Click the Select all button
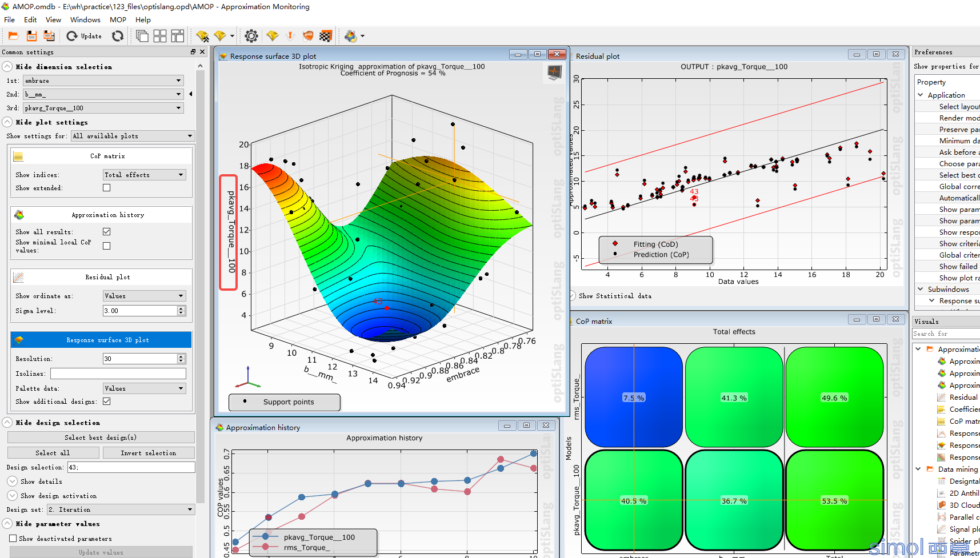Viewport: 980px width, 558px height. (53, 453)
